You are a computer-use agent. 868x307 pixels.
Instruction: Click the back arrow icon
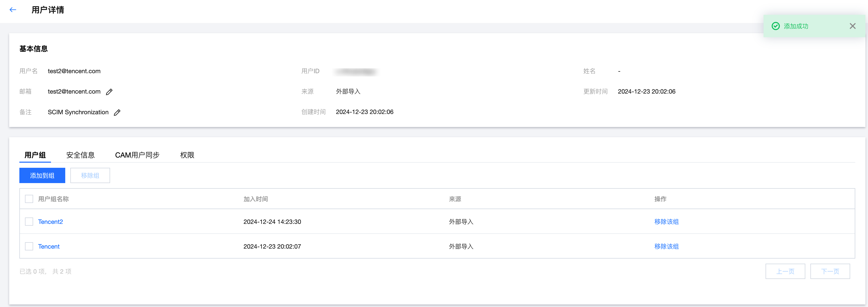pyautogui.click(x=13, y=10)
